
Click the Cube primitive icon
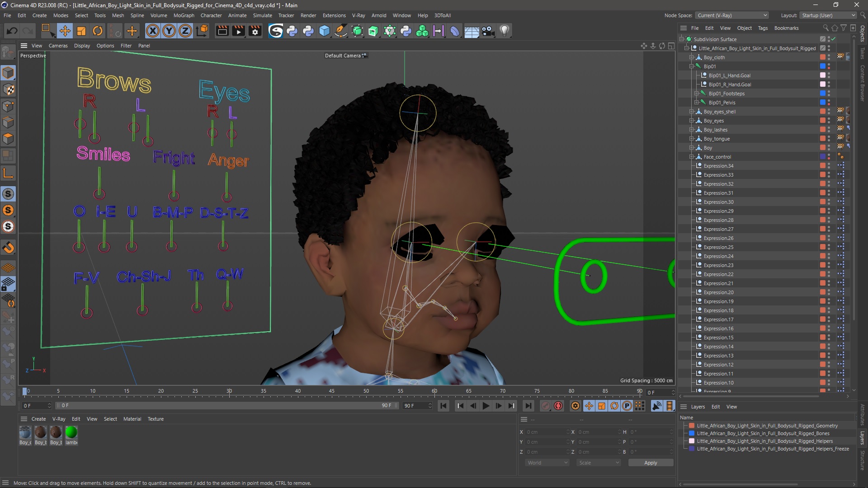tap(325, 31)
